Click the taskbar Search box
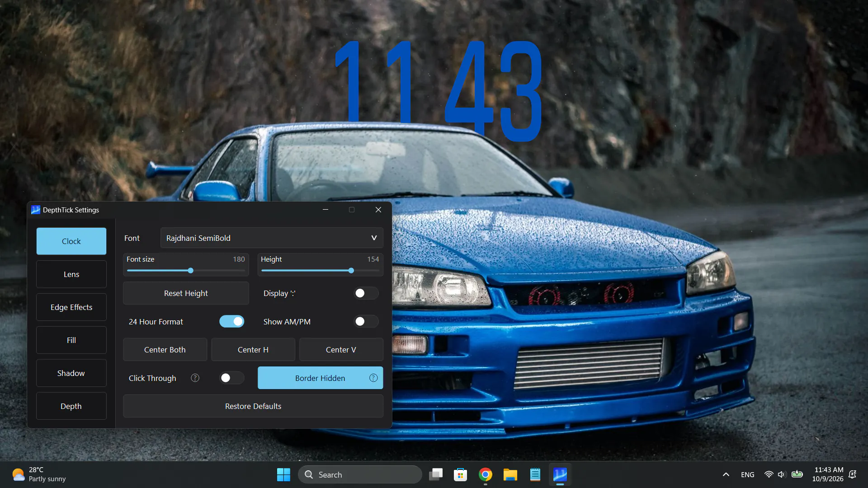The width and height of the screenshot is (868, 488). [x=360, y=474]
